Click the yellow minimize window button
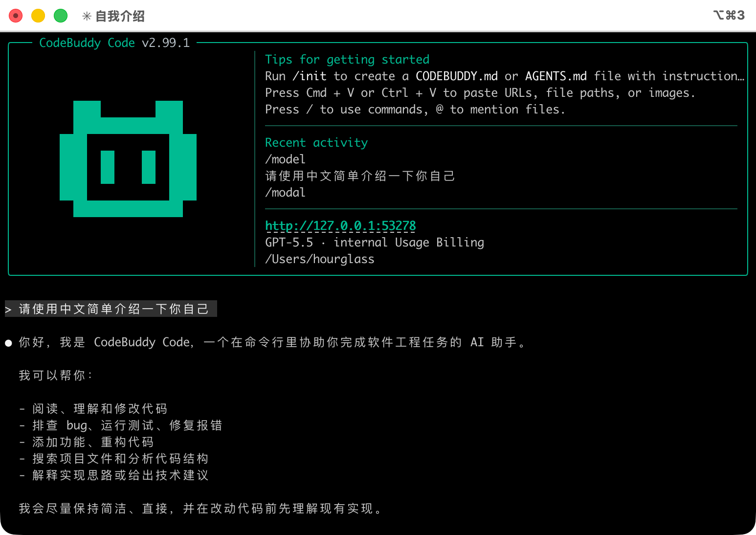Image resolution: width=756 pixels, height=535 pixels. pos(38,16)
